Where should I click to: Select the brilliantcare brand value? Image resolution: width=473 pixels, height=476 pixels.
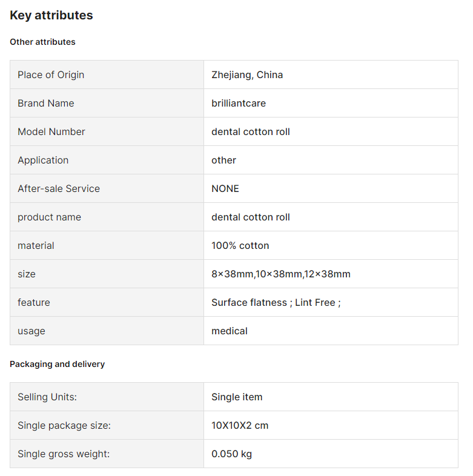tap(239, 103)
